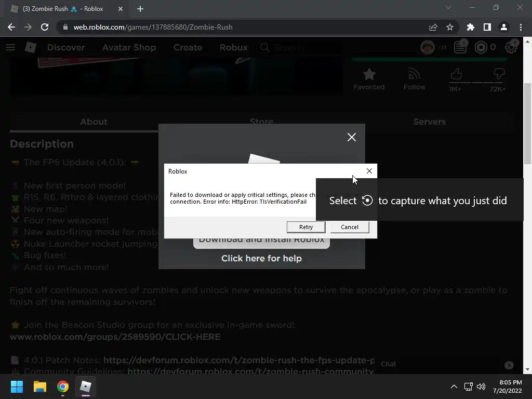Open the Windows Start menu

(17, 387)
